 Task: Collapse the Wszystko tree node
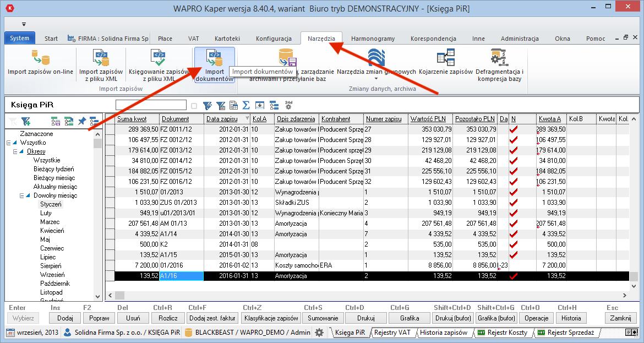(8, 143)
